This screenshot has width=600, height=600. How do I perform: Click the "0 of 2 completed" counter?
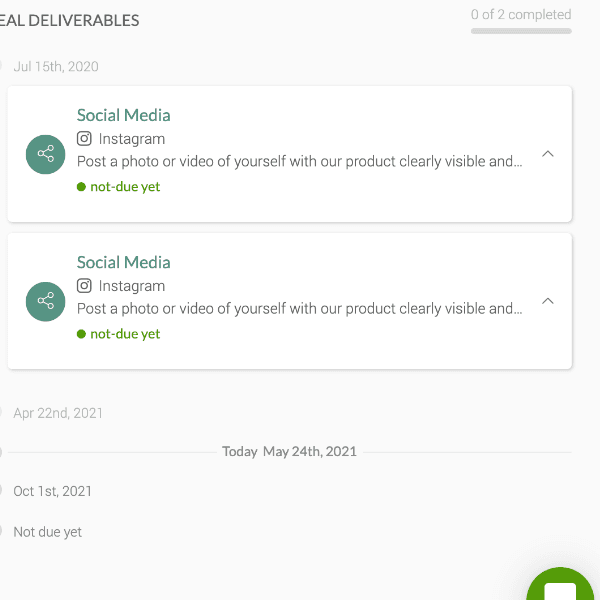(x=521, y=15)
